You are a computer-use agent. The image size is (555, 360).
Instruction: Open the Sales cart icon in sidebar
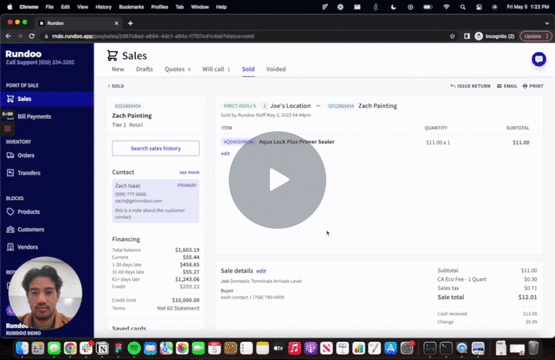(10, 99)
